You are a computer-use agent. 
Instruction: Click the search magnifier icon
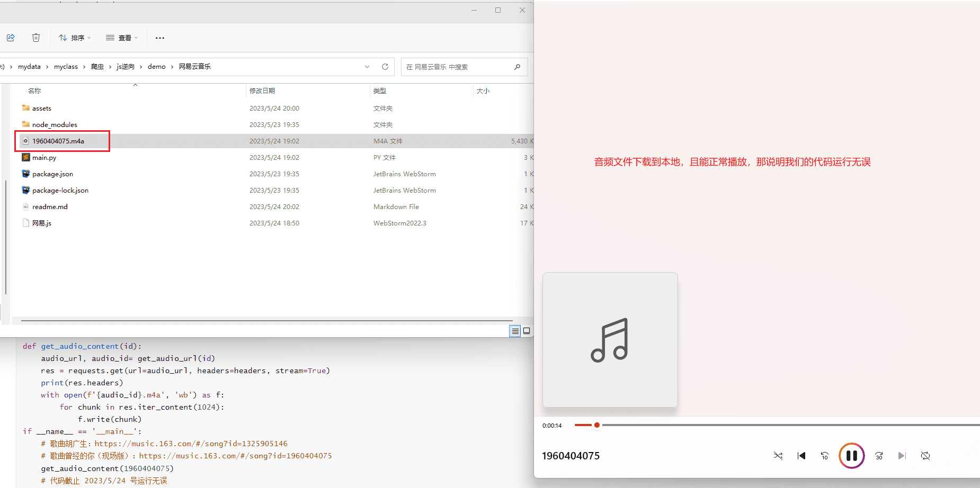[517, 67]
